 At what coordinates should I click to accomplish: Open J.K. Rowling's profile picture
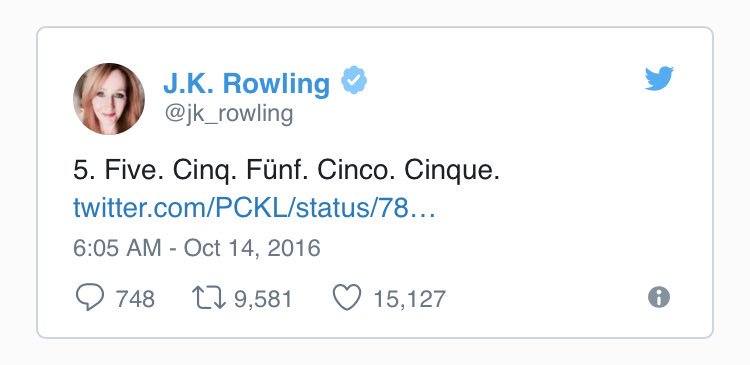point(109,99)
